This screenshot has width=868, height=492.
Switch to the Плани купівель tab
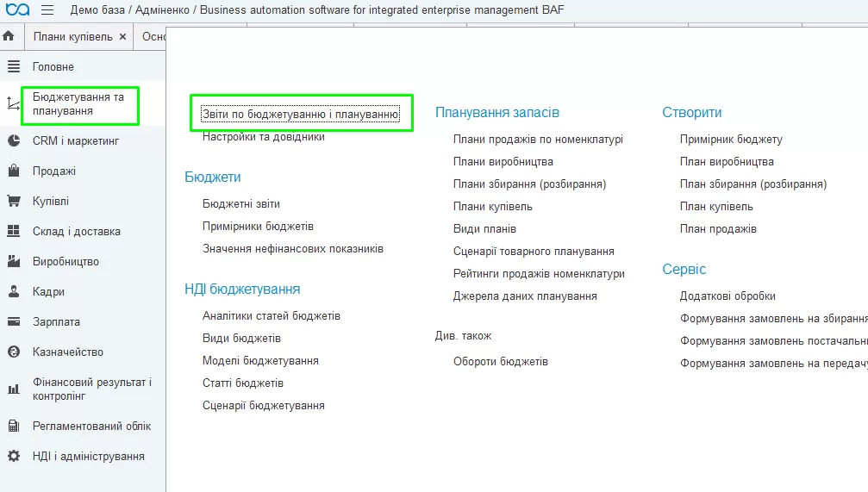pos(72,36)
